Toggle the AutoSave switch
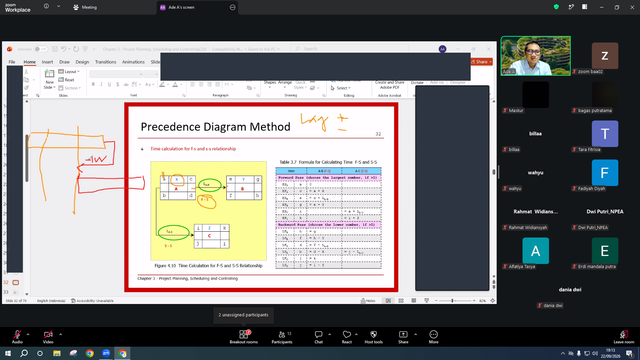The height and width of the screenshot is (360, 640). (x=40, y=49)
